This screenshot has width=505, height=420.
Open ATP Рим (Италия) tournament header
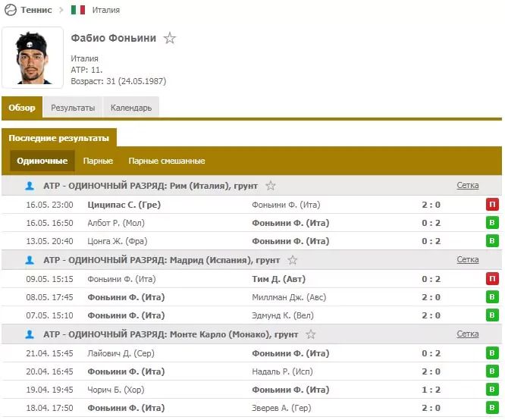(x=150, y=186)
